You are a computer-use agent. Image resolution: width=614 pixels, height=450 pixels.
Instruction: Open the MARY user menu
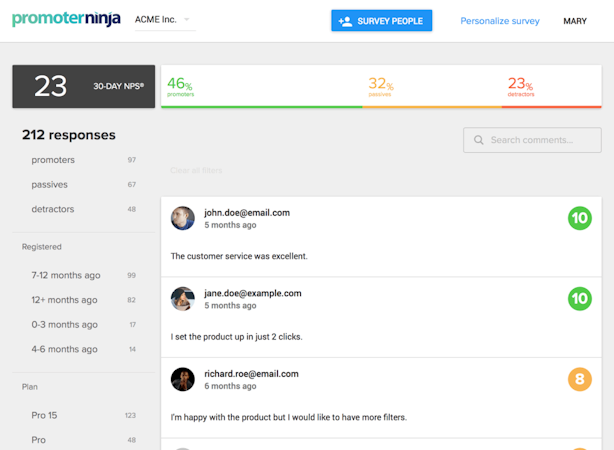(x=575, y=21)
